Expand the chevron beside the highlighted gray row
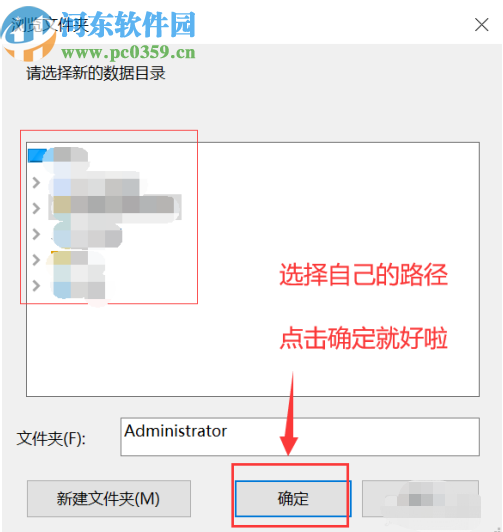This screenshot has width=503, height=532. pyautogui.click(x=36, y=208)
